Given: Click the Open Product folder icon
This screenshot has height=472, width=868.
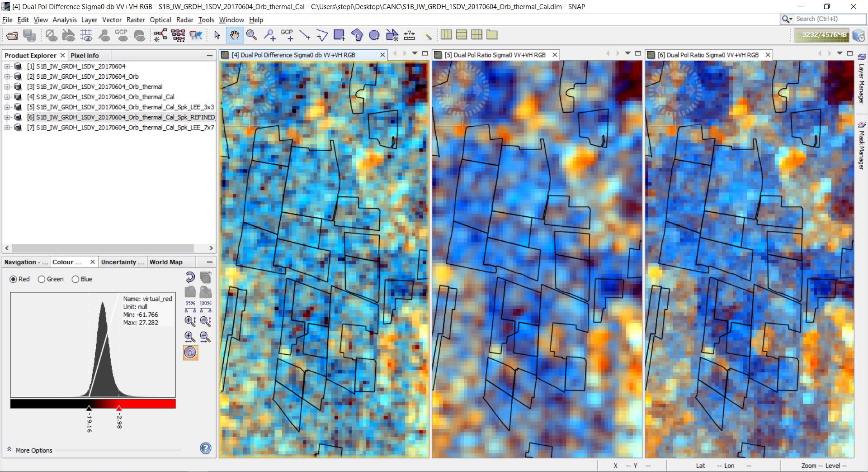Looking at the screenshot, I should 12,35.
